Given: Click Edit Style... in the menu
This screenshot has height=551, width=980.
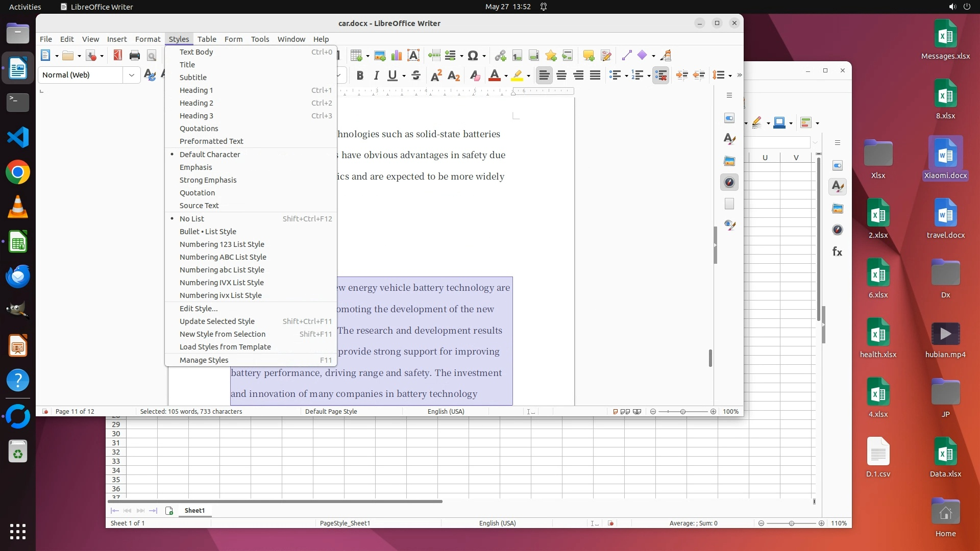Looking at the screenshot, I should tap(198, 309).
